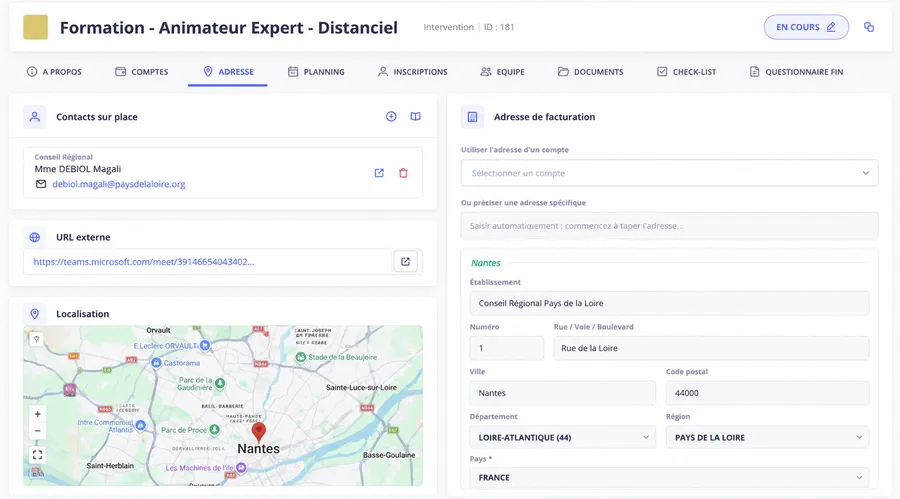Click the globe icon of URL externe
900x499 pixels.
(x=34, y=237)
